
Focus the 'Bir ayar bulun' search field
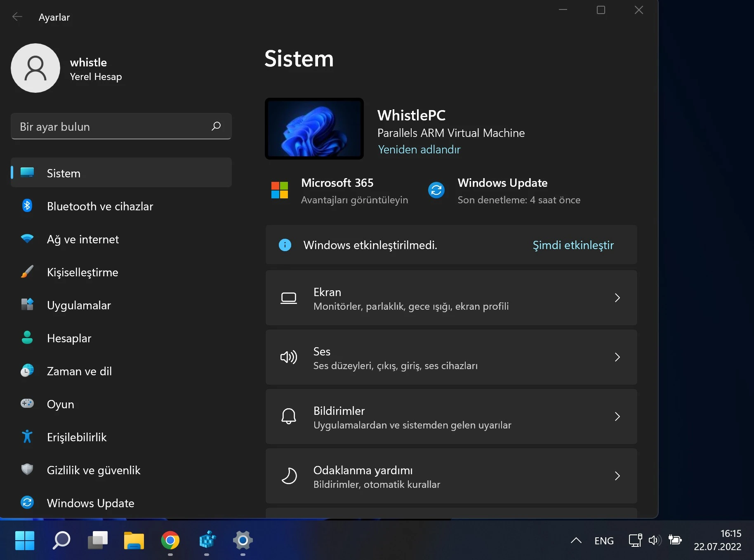[121, 126]
